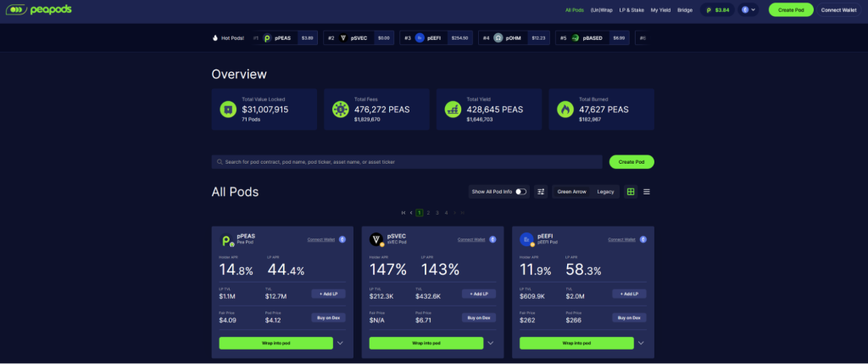Click the 476,272 PEAS fees value
868x364 pixels.
pos(382,109)
